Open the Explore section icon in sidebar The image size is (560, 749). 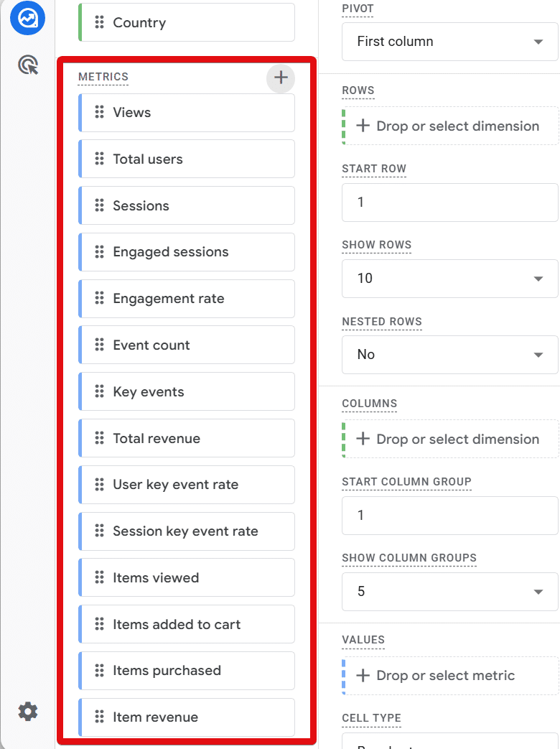click(28, 18)
